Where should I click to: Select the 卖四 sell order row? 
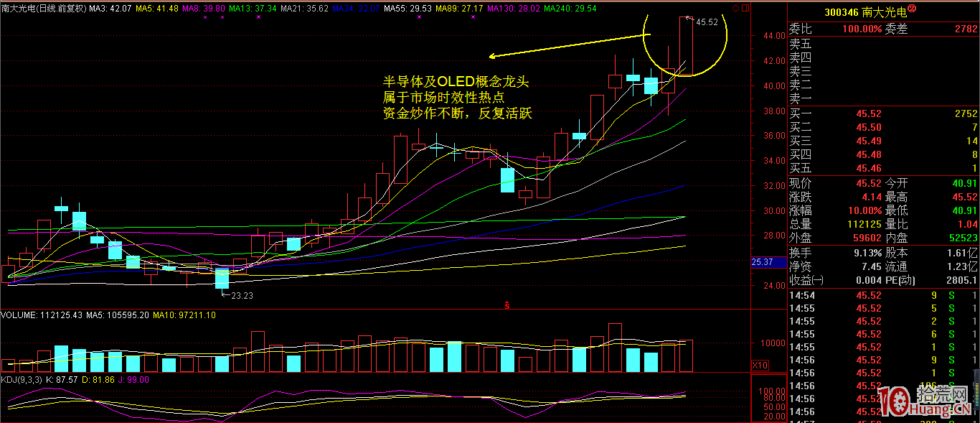click(884, 57)
